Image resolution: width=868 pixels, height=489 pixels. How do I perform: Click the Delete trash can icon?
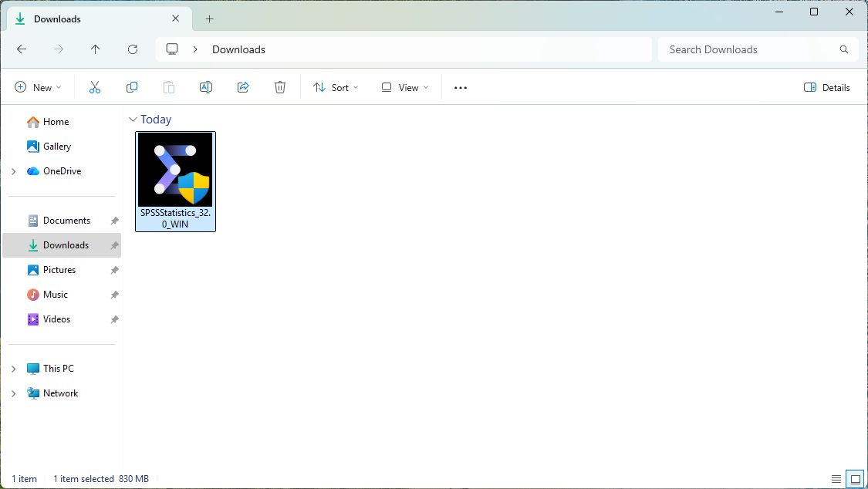[x=280, y=87]
